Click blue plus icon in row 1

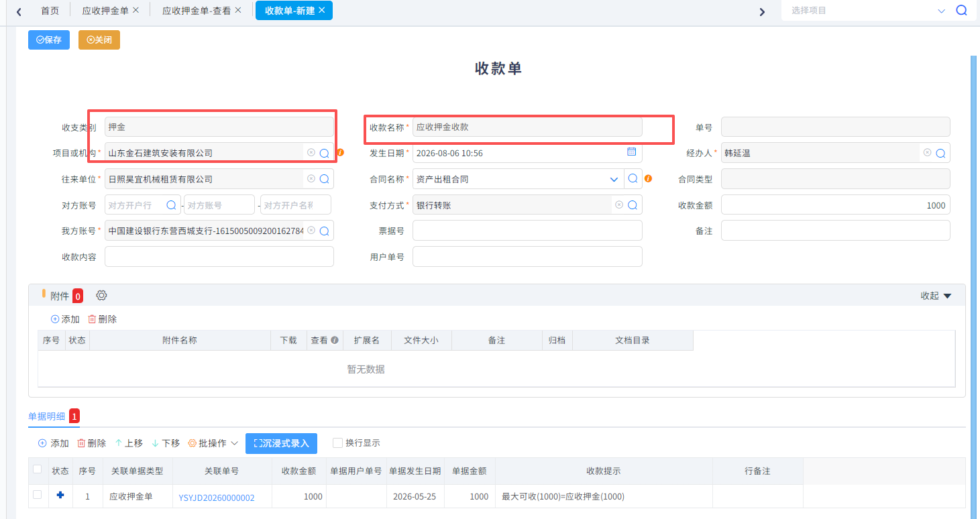pos(60,496)
